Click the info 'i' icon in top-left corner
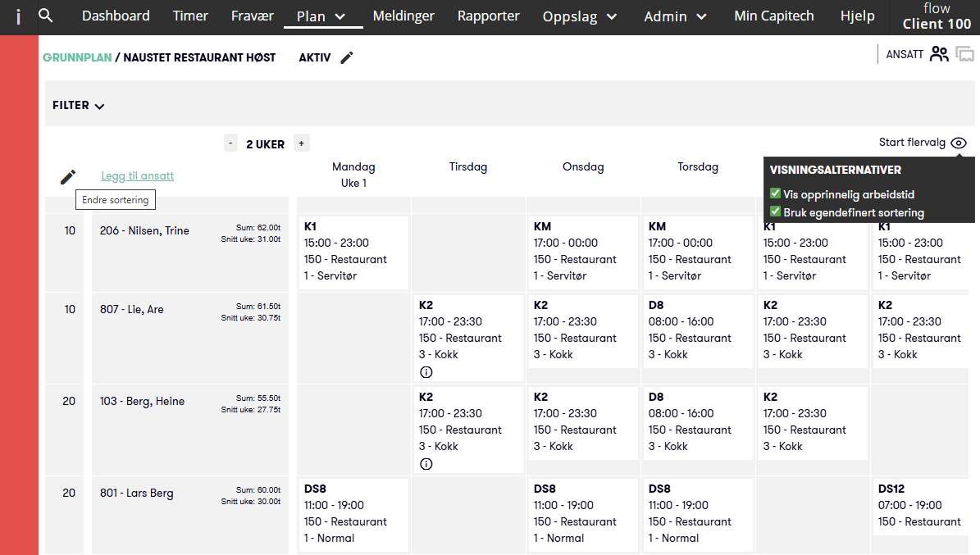 [18, 16]
